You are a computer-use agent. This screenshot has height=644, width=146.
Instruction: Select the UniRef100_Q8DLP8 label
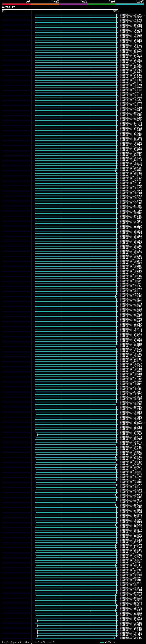pos(131,490)
